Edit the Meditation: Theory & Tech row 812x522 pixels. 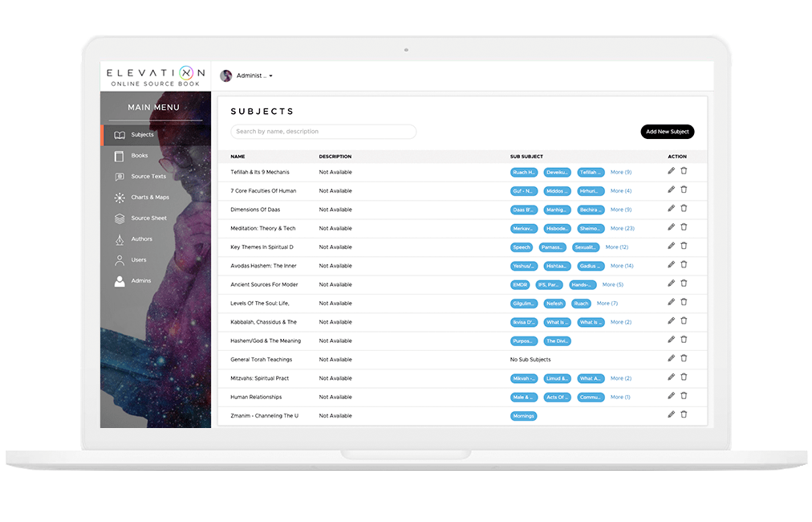click(x=671, y=226)
